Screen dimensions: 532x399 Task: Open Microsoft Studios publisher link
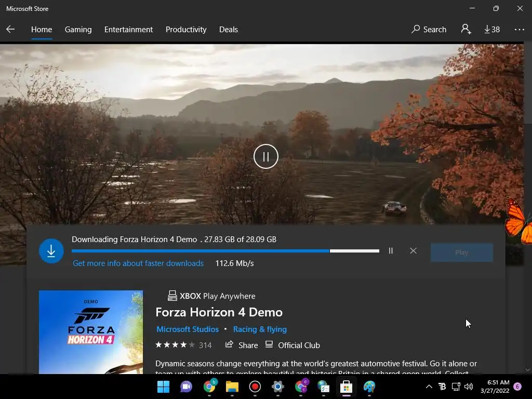187,329
